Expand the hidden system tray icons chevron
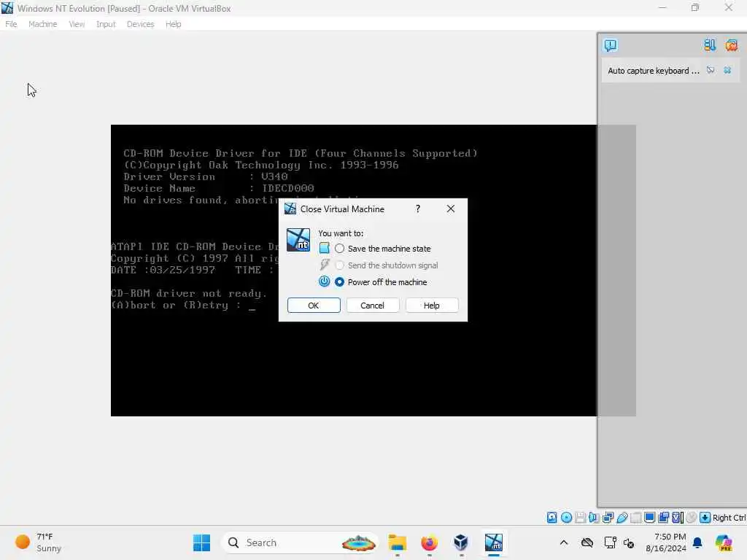The width and height of the screenshot is (747, 560). [x=564, y=542]
